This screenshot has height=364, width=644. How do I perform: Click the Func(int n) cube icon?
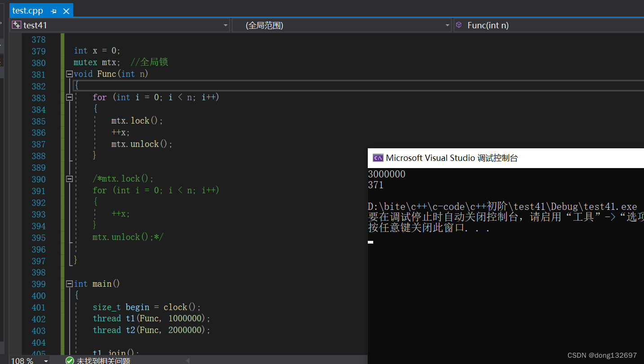(x=459, y=25)
